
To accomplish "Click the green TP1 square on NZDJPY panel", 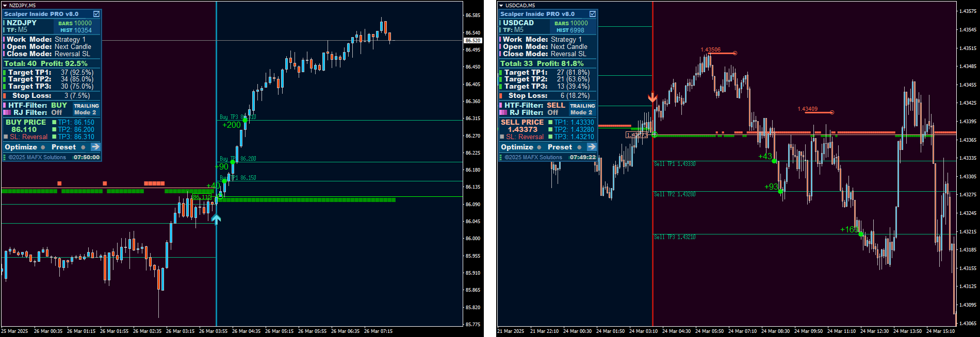I will 54,123.
